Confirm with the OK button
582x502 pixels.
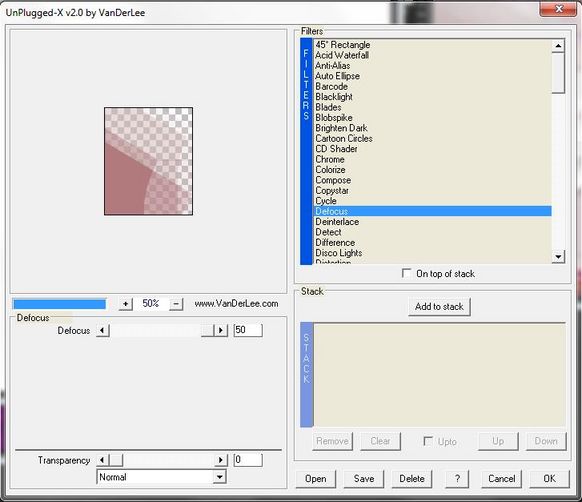(549, 479)
